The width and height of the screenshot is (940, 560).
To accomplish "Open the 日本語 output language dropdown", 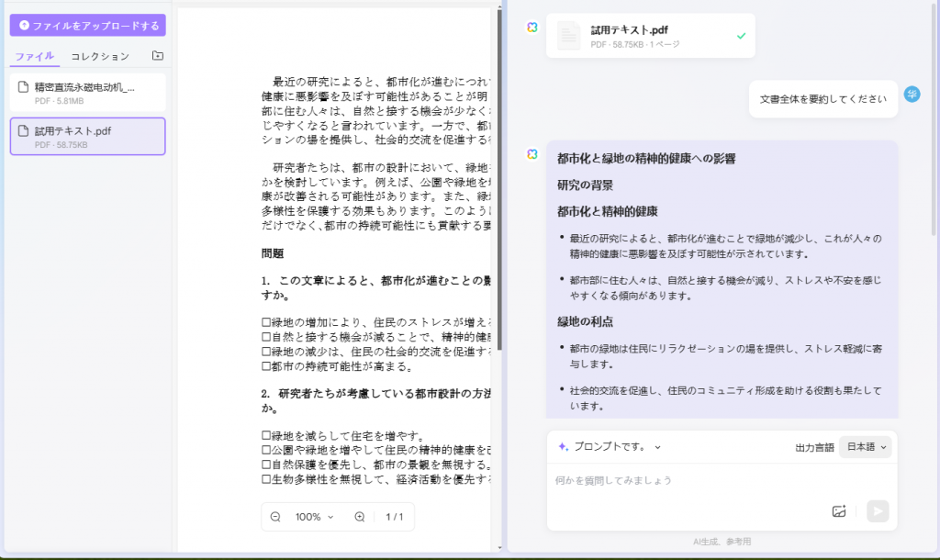I will coord(866,447).
